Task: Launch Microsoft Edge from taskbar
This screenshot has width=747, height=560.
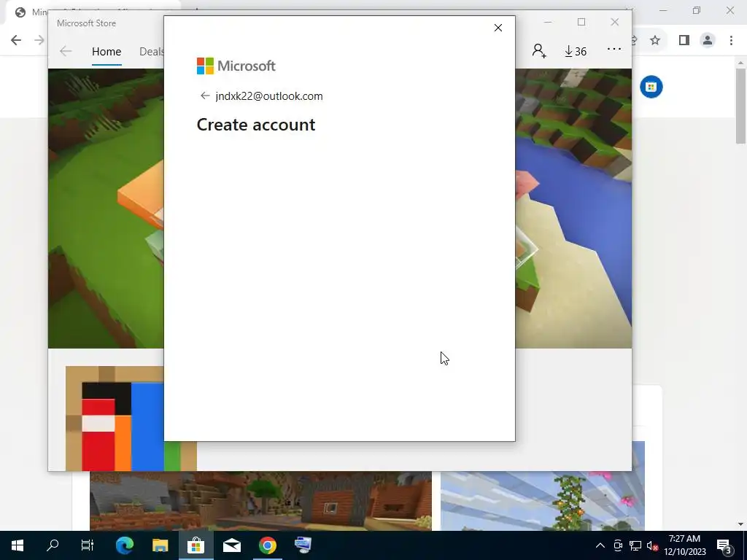Action: click(x=124, y=545)
